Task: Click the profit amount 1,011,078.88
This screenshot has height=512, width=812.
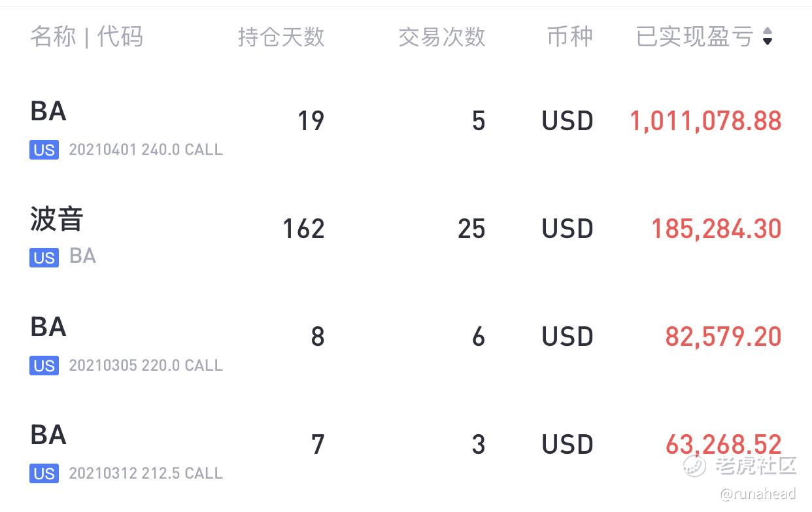Action: click(705, 121)
